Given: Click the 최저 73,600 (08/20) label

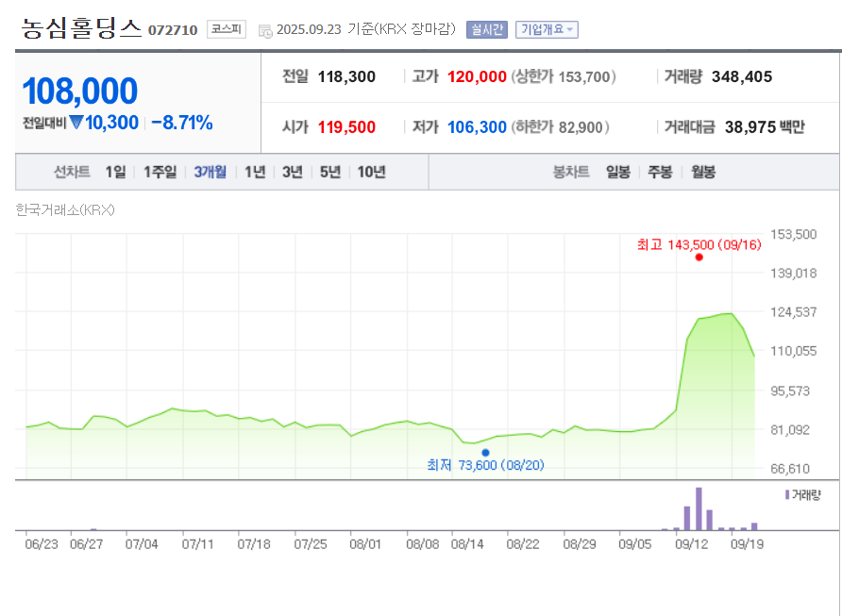Looking at the screenshot, I should tap(485, 465).
